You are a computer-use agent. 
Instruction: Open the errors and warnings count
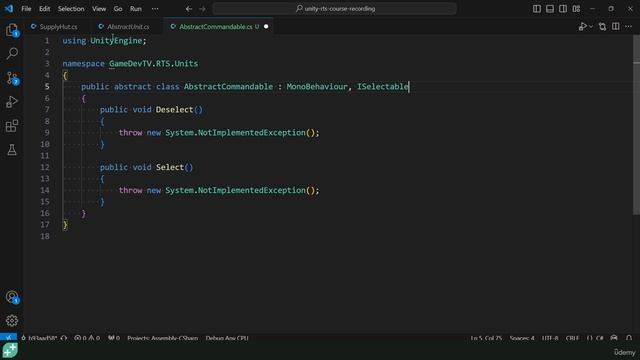[87, 338]
